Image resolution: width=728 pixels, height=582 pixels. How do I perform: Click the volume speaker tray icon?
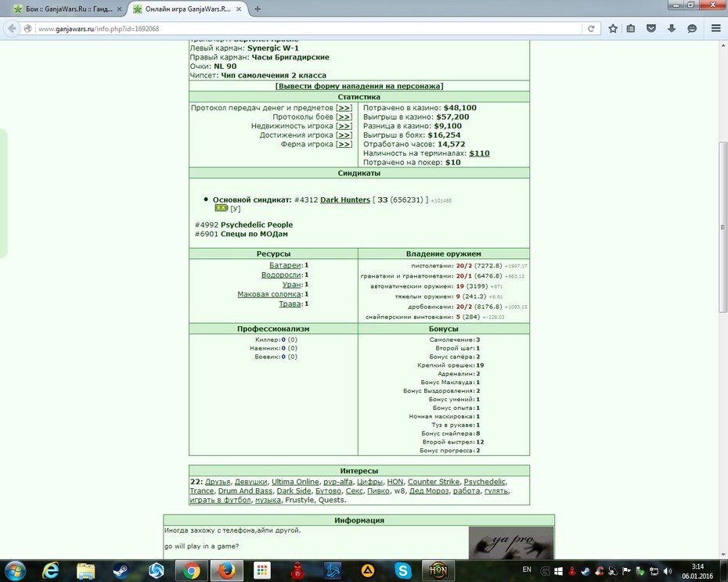668,571
